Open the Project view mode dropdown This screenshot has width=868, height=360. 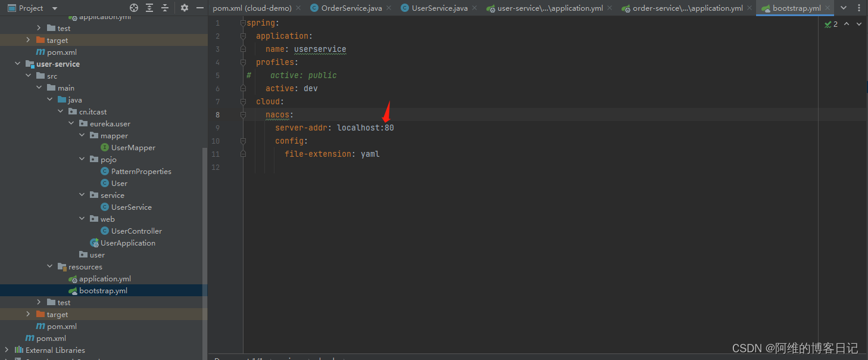[x=54, y=8]
